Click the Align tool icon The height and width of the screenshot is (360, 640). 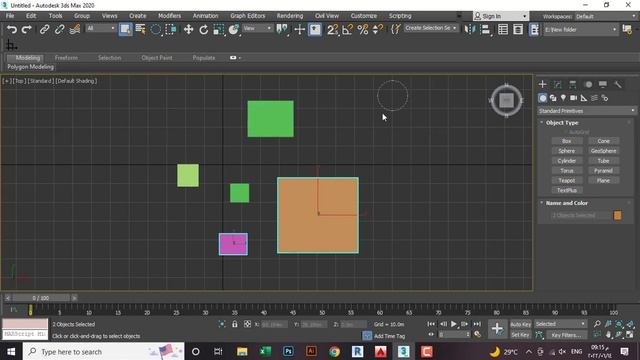(x=485, y=29)
